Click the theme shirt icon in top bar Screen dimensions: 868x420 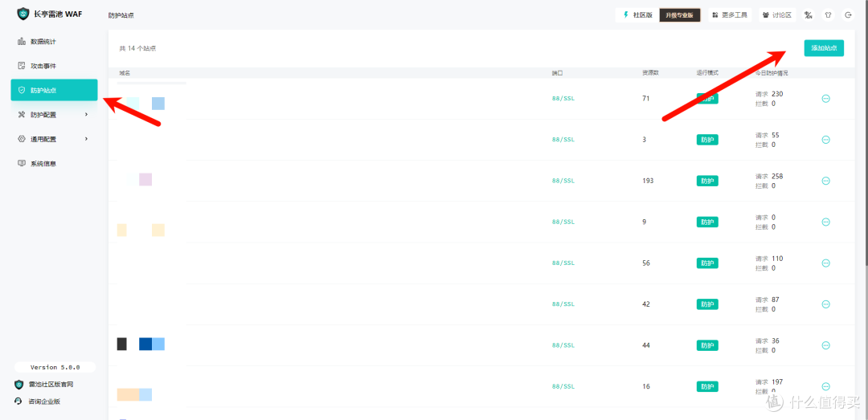click(x=829, y=14)
